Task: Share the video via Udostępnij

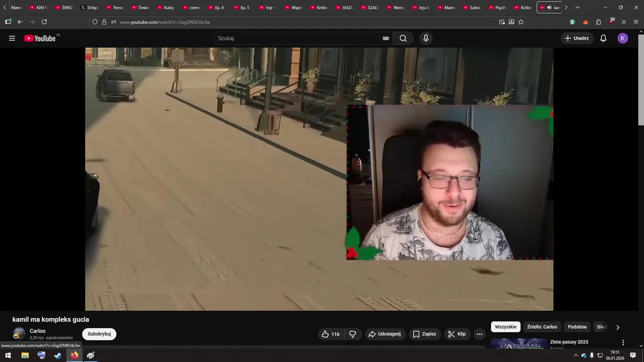Action: [x=384, y=334]
